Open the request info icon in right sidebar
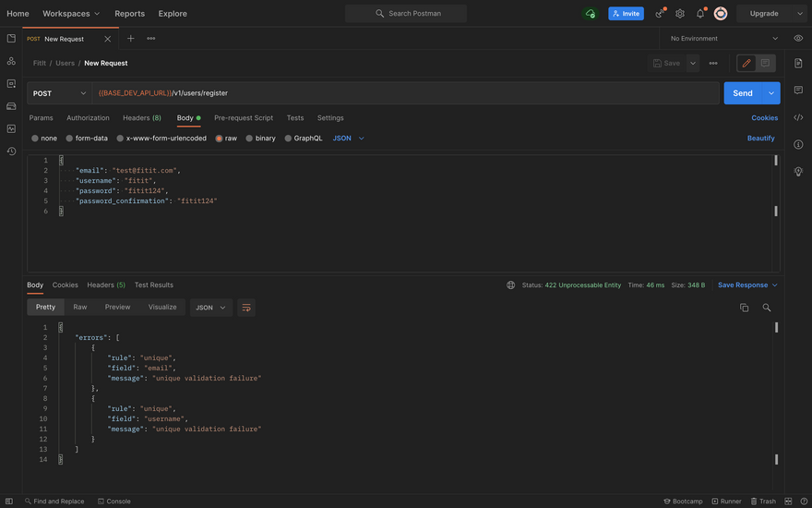Screen dimensions: 812x508 pos(798,144)
